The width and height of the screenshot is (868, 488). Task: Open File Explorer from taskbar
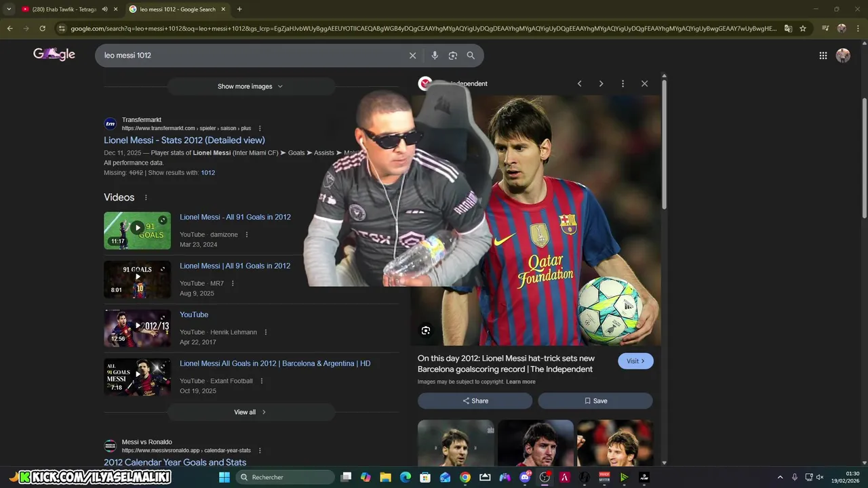[x=385, y=477]
